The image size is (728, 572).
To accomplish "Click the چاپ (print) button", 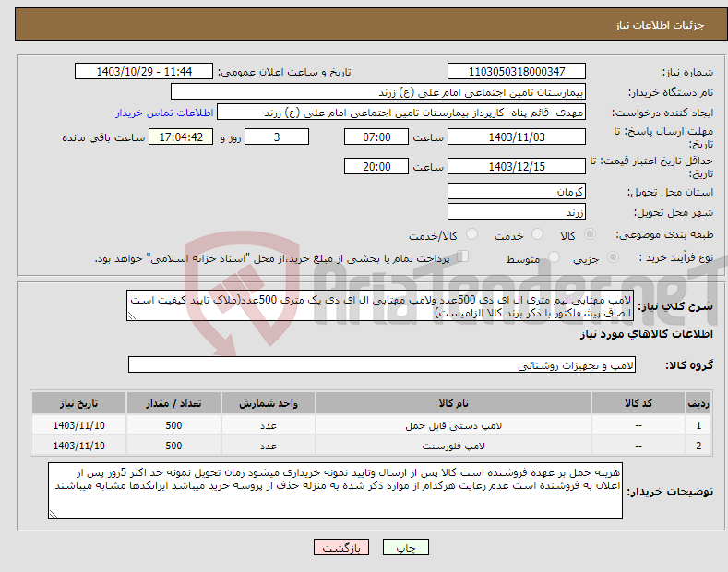I will click(x=405, y=547).
